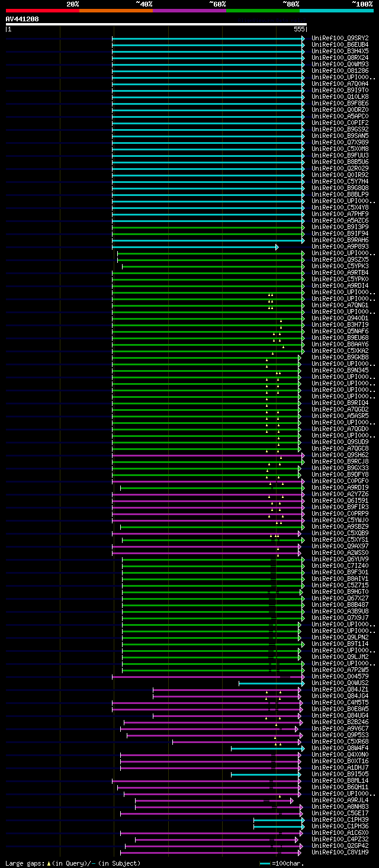Click label UniRef100_B9RIQ4
The height and width of the screenshot is (868, 379).
click(x=340, y=403)
